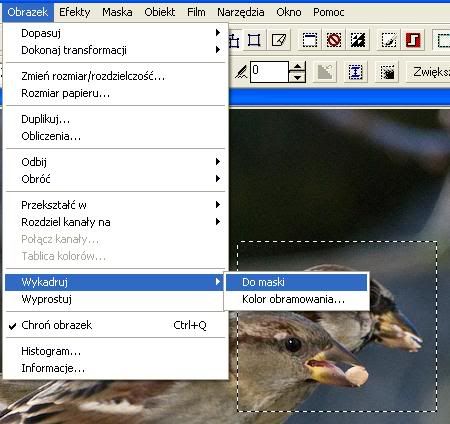The height and width of the screenshot is (424, 450).
Task: Open the Efekty menu
Action: (75, 12)
